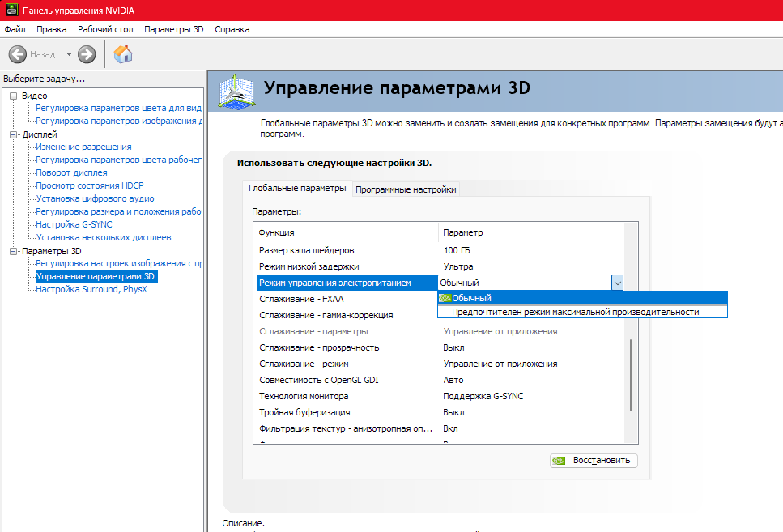Select Настройка Surround, PhysX item
This screenshot has width=783, height=532.
pos(91,289)
